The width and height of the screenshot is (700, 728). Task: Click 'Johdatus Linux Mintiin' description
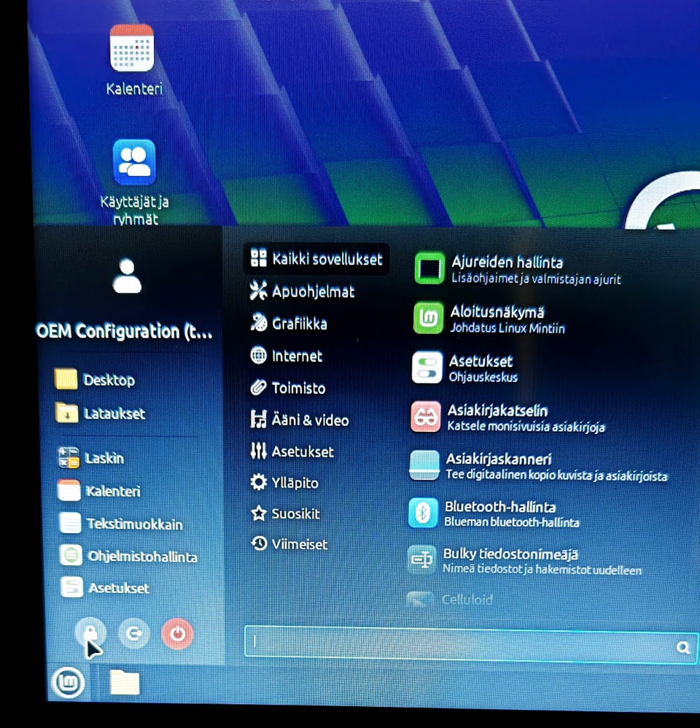[507, 328]
